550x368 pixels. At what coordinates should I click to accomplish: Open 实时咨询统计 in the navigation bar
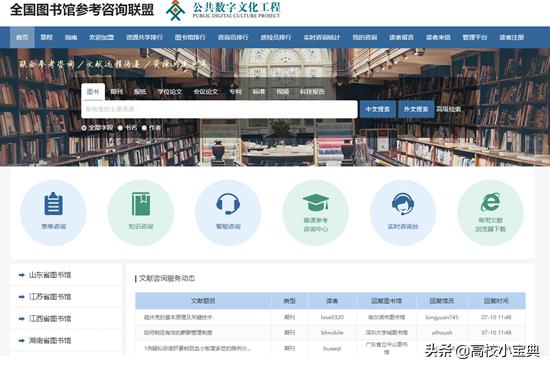click(322, 37)
